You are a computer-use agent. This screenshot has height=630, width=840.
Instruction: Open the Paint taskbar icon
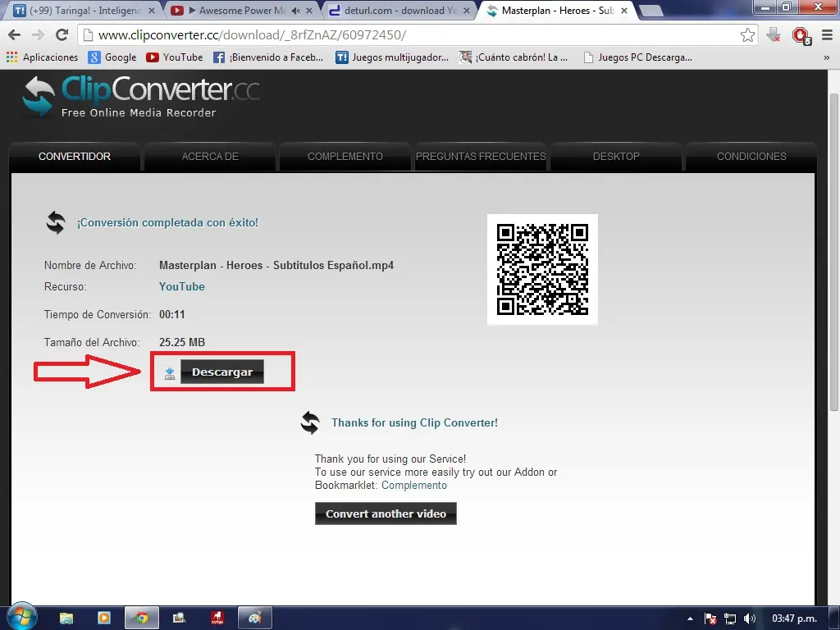tap(255, 619)
